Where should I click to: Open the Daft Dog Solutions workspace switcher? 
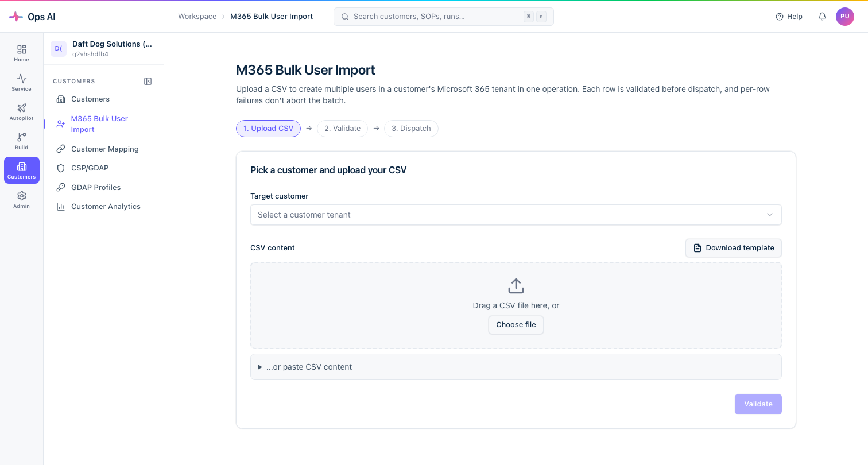(103, 49)
